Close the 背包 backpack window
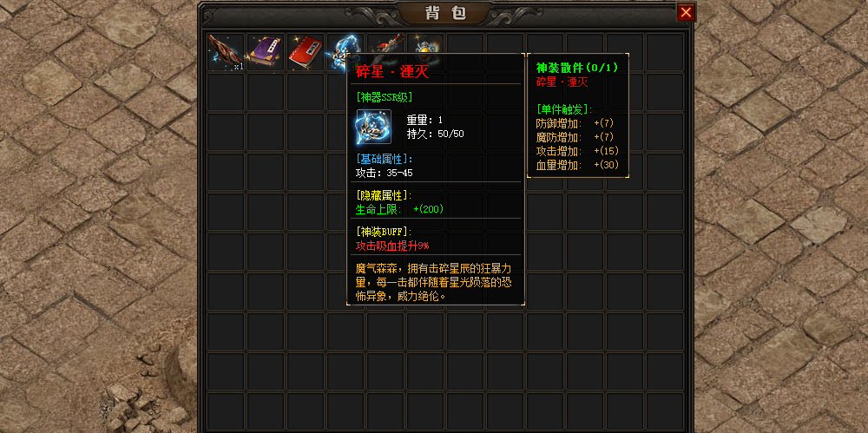This screenshot has width=868, height=433. pos(686,12)
